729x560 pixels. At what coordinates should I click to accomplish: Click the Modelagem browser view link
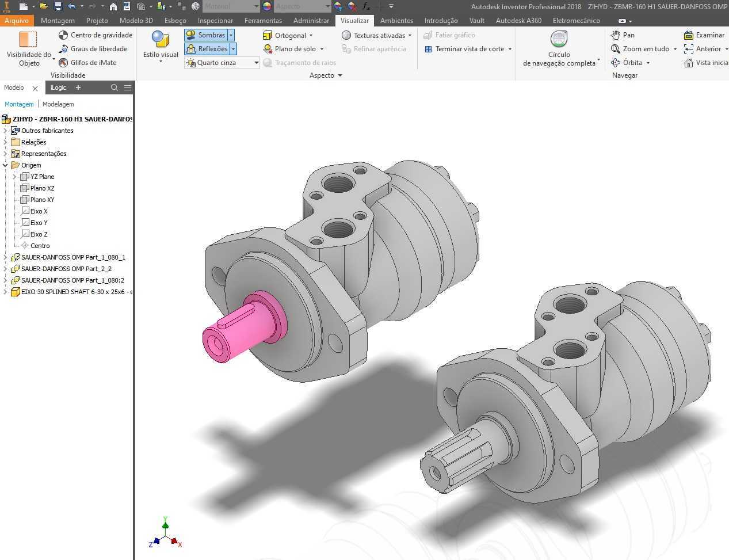point(58,104)
